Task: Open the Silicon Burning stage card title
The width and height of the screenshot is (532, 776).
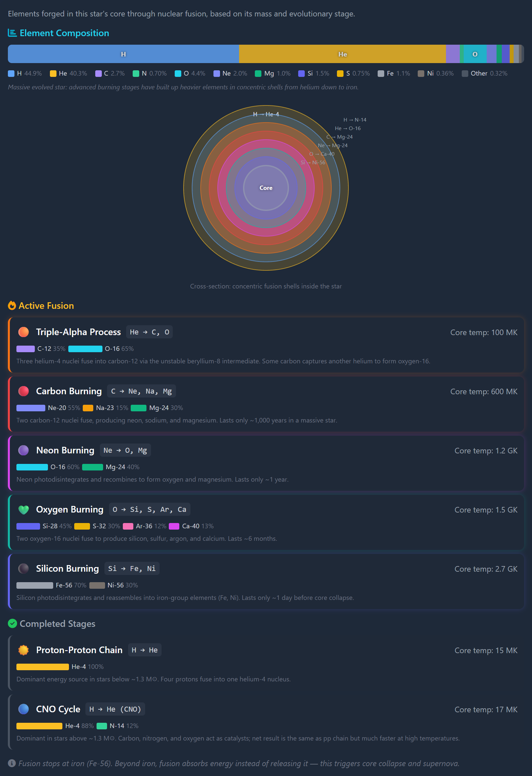Action: click(x=67, y=568)
